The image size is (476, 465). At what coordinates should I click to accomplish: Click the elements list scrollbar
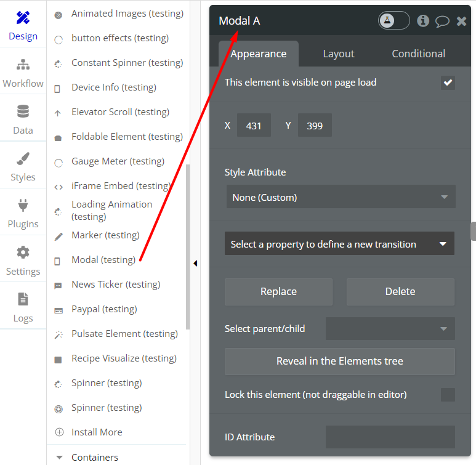coord(188,246)
